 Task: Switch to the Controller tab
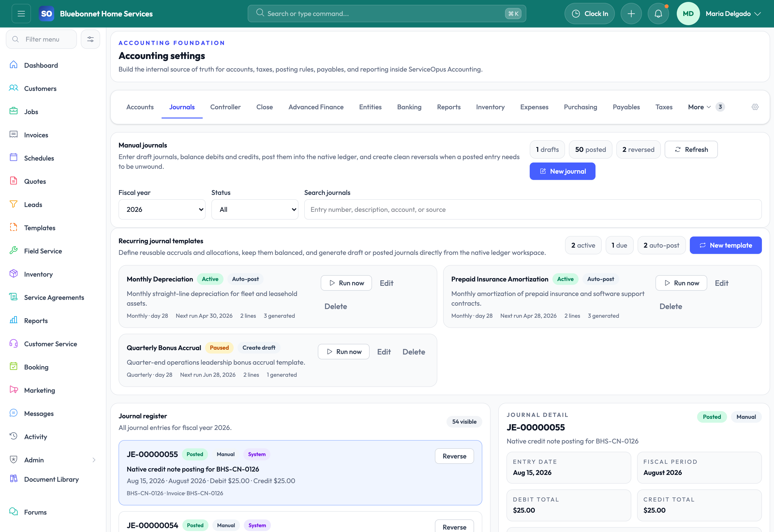(x=225, y=107)
